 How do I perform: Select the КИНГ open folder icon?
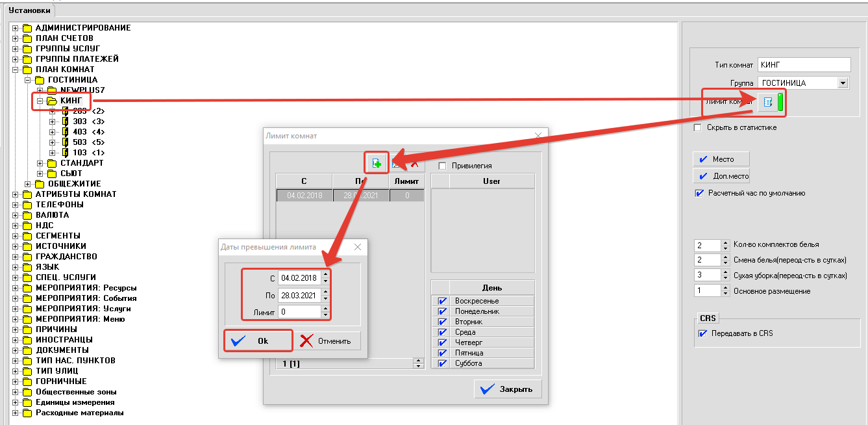pyautogui.click(x=52, y=101)
